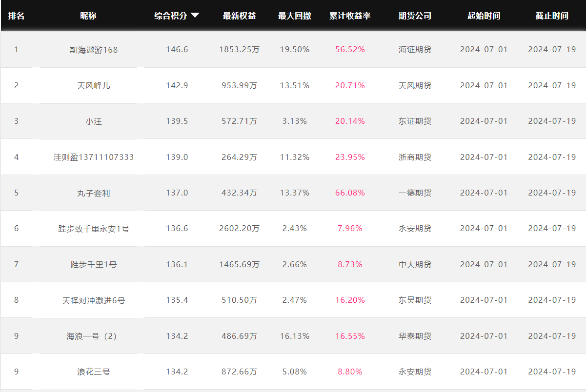This screenshot has height=392, width=586.
Task: Click futures company 华泰期货
Action: 415,336
